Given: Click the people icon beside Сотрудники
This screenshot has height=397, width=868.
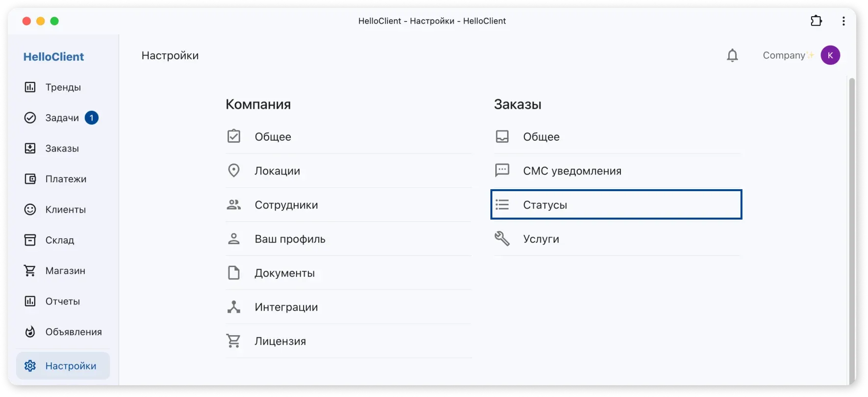Looking at the screenshot, I should coord(234,205).
